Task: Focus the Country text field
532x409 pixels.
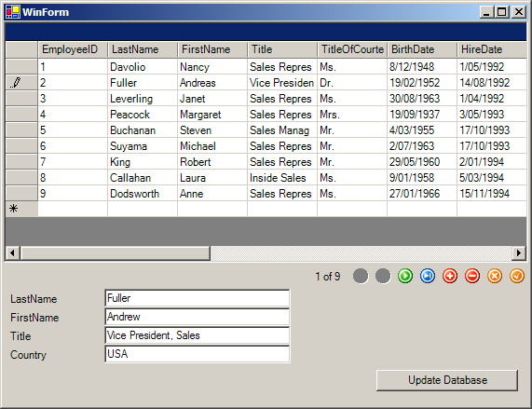Action: tap(198, 354)
